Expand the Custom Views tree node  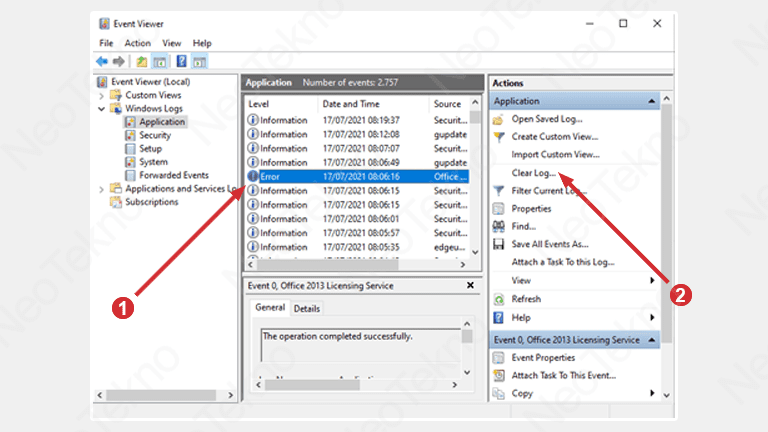pos(101,96)
